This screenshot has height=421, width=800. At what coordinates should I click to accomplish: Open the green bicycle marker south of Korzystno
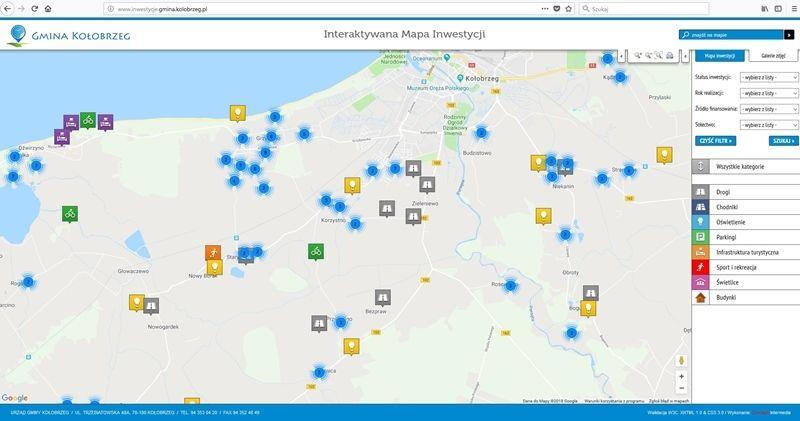tap(316, 251)
